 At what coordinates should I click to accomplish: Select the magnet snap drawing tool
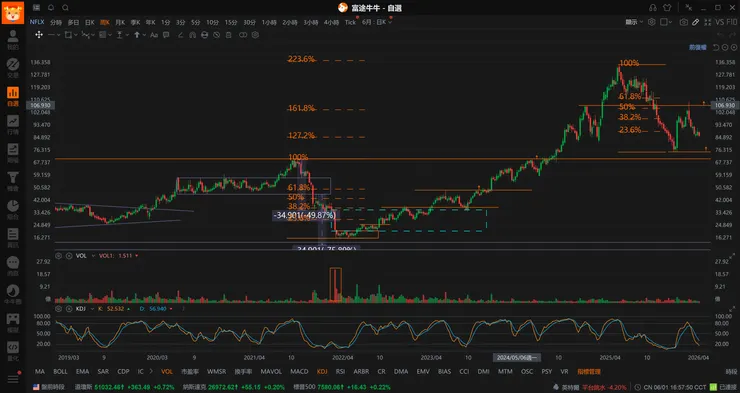192,34
